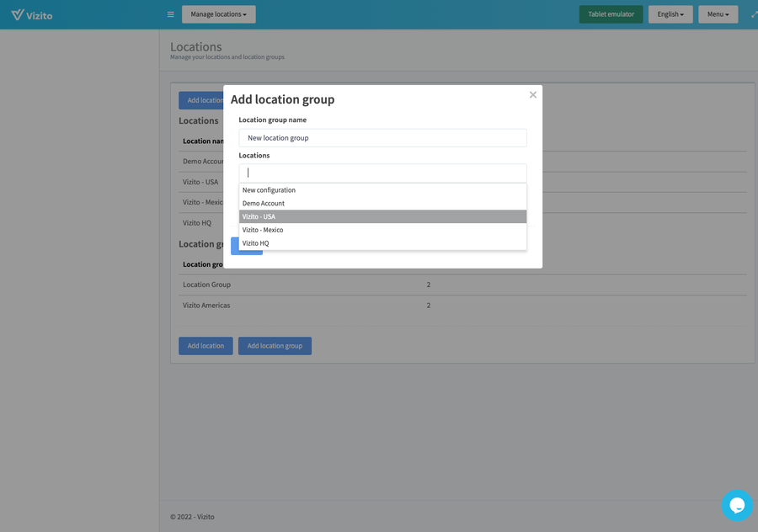The height and width of the screenshot is (532, 758).
Task: Open the support chat bubble
Action: (737, 505)
